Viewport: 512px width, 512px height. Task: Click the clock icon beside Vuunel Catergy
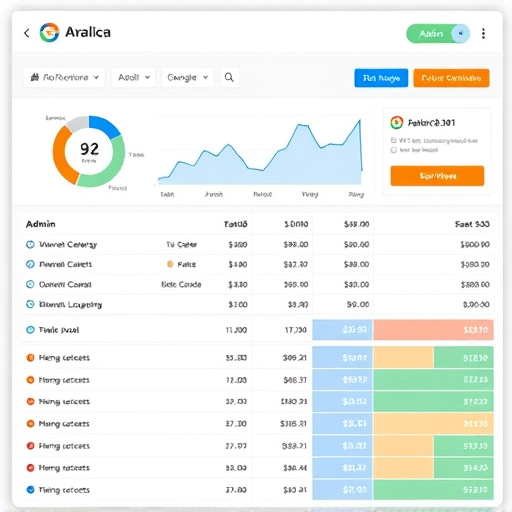click(x=30, y=244)
